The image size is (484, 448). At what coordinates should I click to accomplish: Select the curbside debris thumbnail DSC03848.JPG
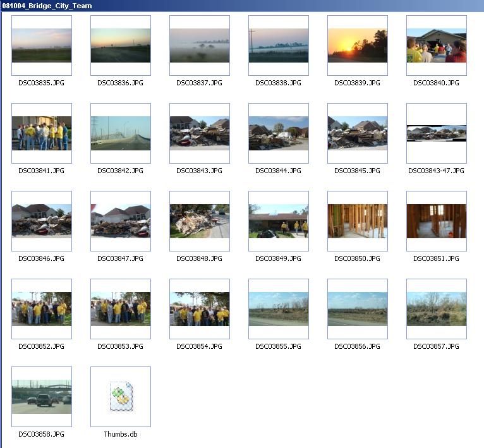pos(200,221)
